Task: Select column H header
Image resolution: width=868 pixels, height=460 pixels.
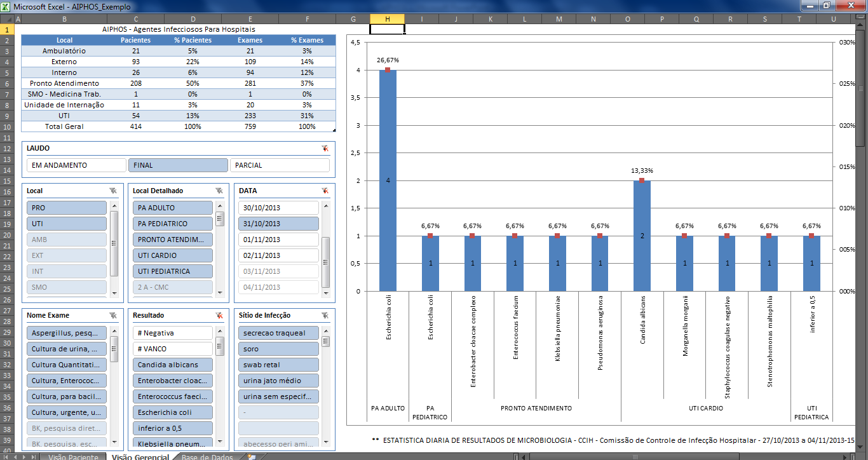Action: (387, 19)
